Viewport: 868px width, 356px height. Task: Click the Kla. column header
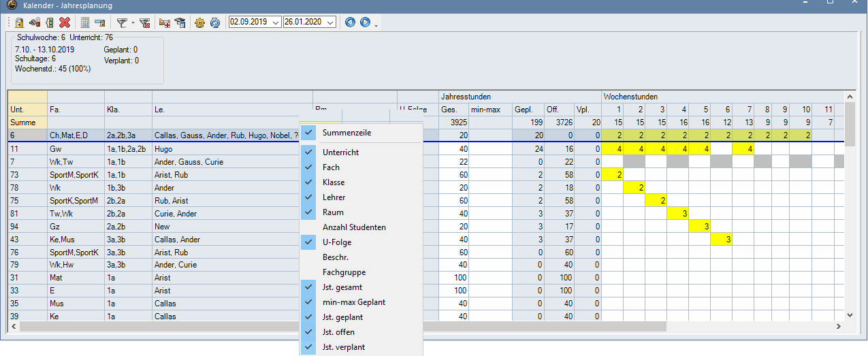pos(128,109)
